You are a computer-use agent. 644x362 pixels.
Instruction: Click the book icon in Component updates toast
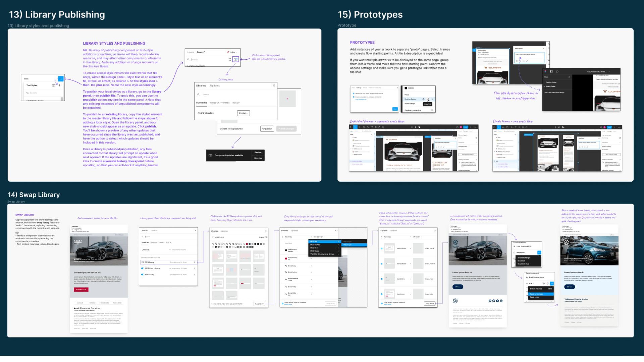pyautogui.click(x=210, y=155)
